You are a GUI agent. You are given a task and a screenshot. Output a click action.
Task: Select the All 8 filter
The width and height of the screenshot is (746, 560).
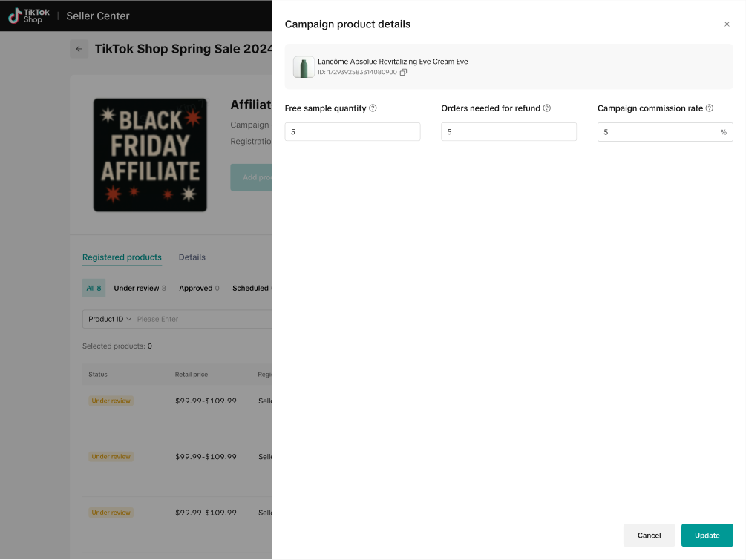[94, 288]
